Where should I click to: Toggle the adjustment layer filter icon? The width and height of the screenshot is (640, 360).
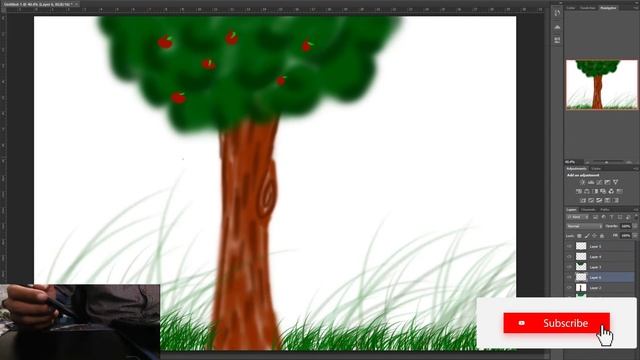604,217
